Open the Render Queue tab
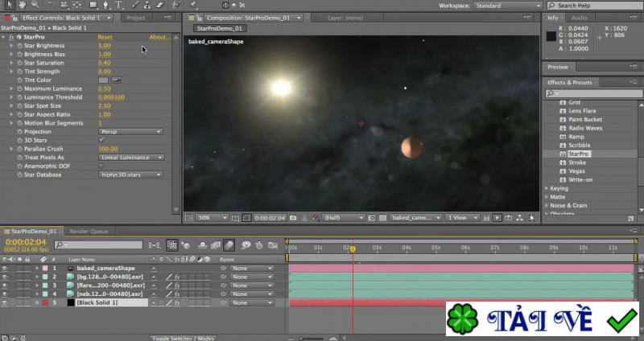This screenshot has height=341, width=644. tap(89, 231)
